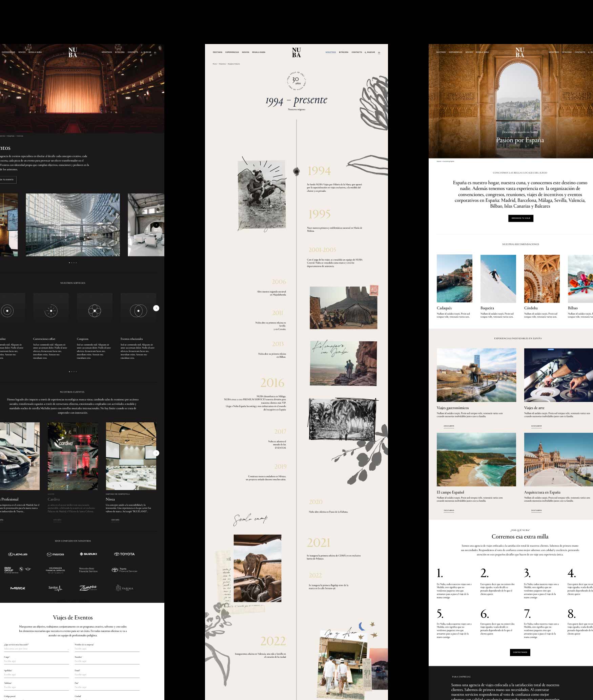593x700 pixels.
Task: Click the Cargo input field
Action: click(x=36, y=662)
